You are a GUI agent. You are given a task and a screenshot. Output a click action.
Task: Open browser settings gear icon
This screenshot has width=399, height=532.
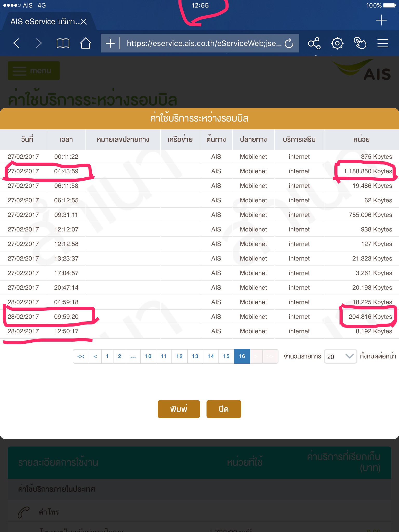[337, 43]
